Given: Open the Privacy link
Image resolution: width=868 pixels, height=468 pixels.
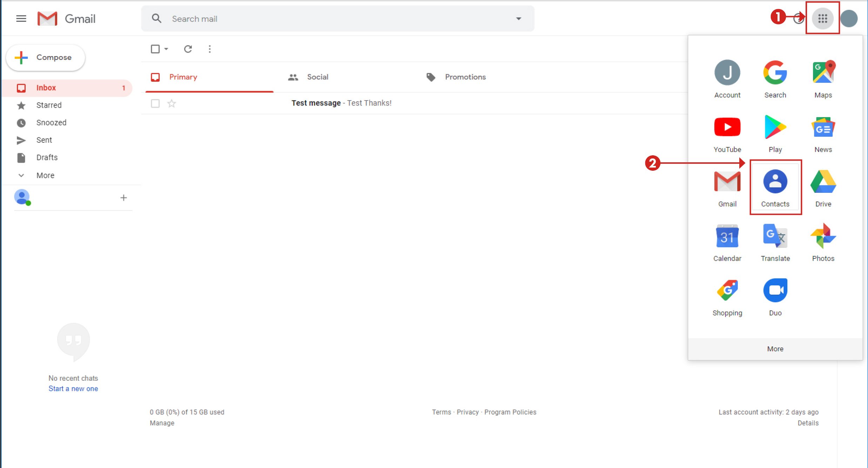Looking at the screenshot, I should click(467, 412).
